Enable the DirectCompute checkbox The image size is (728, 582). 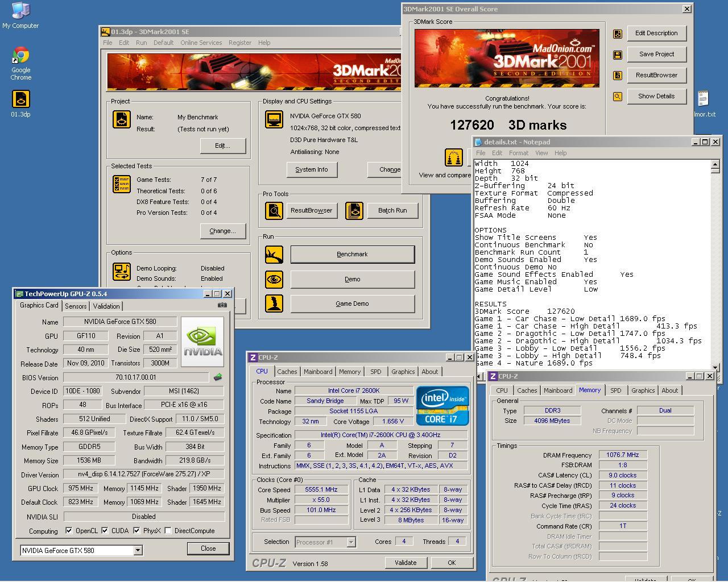(x=168, y=530)
